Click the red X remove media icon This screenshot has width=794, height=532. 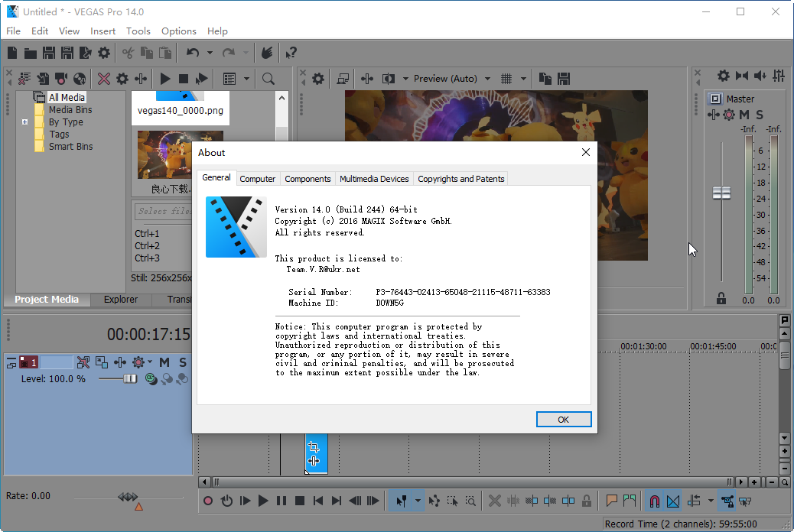click(104, 79)
